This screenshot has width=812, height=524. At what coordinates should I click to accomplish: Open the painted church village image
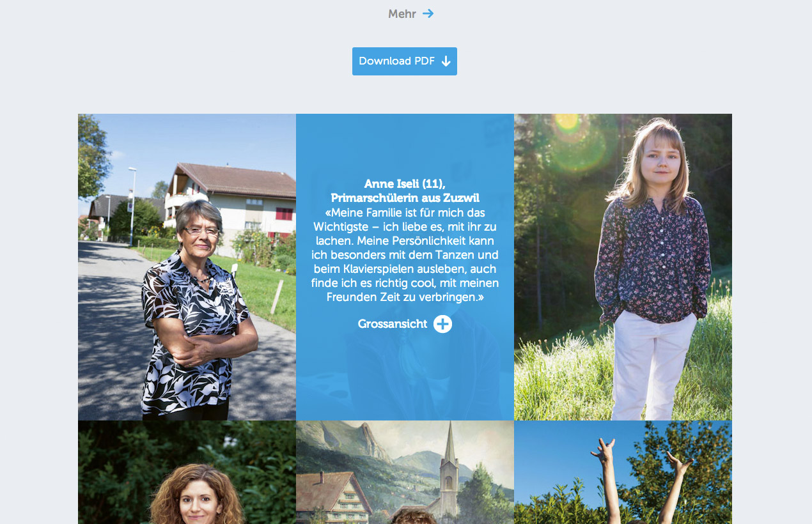[405, 472]
